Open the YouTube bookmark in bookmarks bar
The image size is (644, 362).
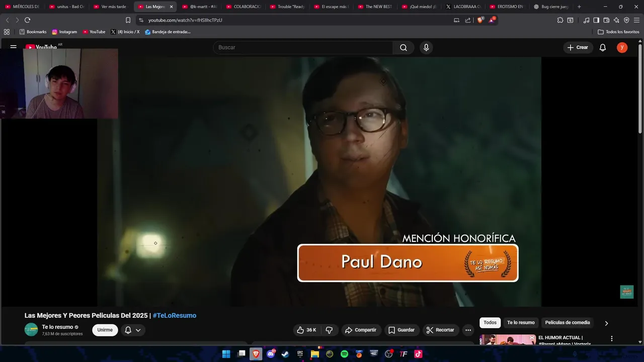pyautogui.click(x=94, y=32)
